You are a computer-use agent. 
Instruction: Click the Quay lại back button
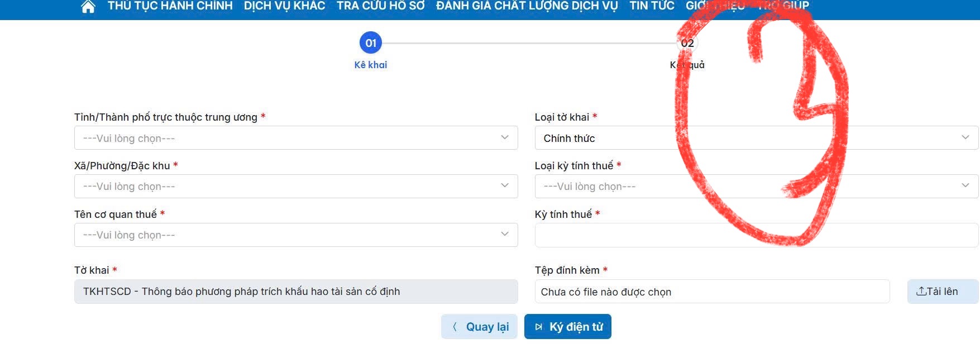pyautogui.click(x=479, y=327)
